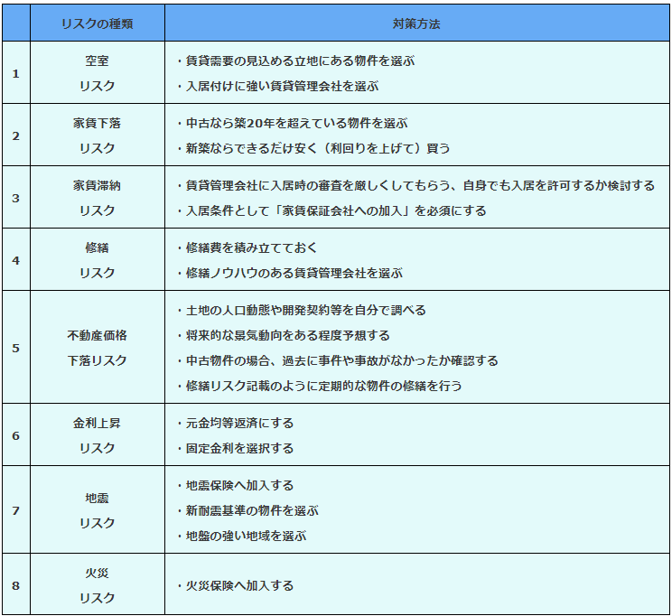Click the 対策方法 column header
672x616 pixels.
click(x=417, y=23)
